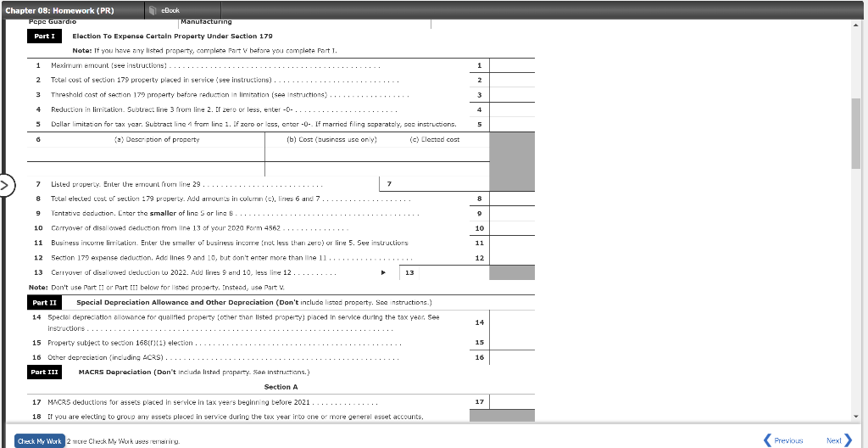This screenshot has height=448, width=868.
Task: Click the vertical scrollbar thumb
Action: [x=856, y=133]
